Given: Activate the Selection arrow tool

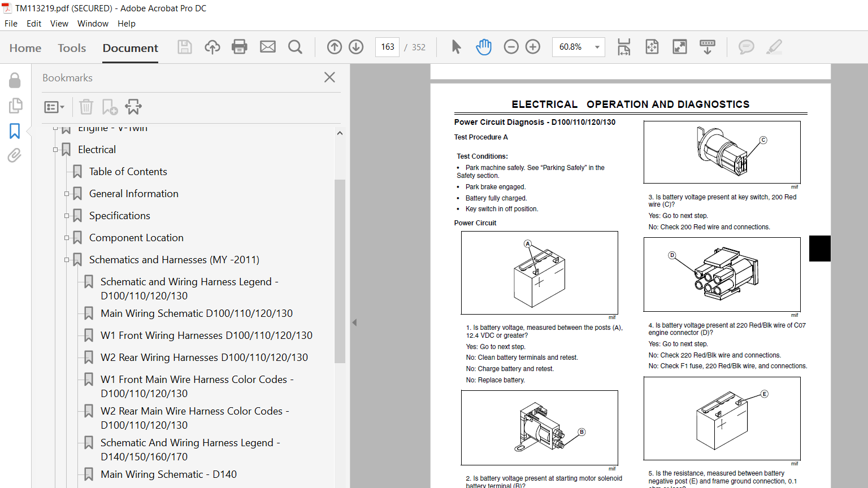Looking at the screenshot, I should (456, 47).
